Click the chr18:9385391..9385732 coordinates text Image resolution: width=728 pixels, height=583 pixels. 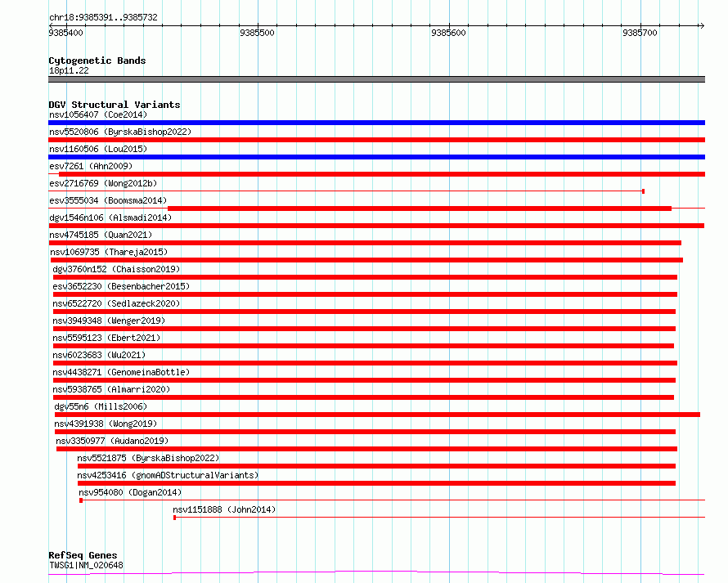click(104, 18)
